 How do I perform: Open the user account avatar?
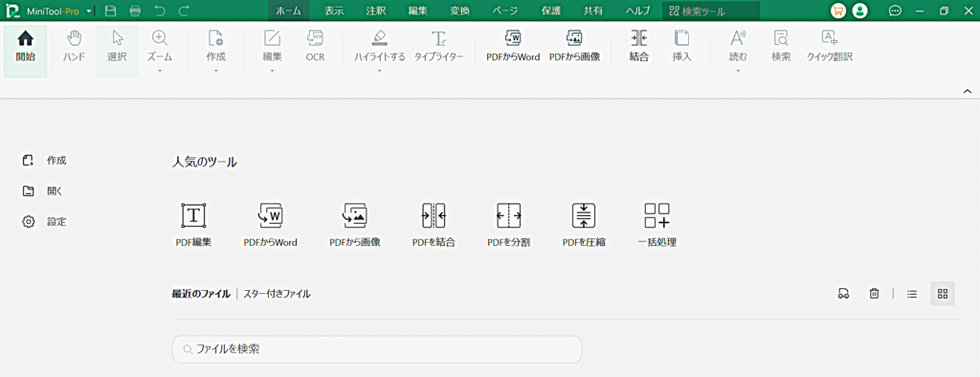[860, 11]
